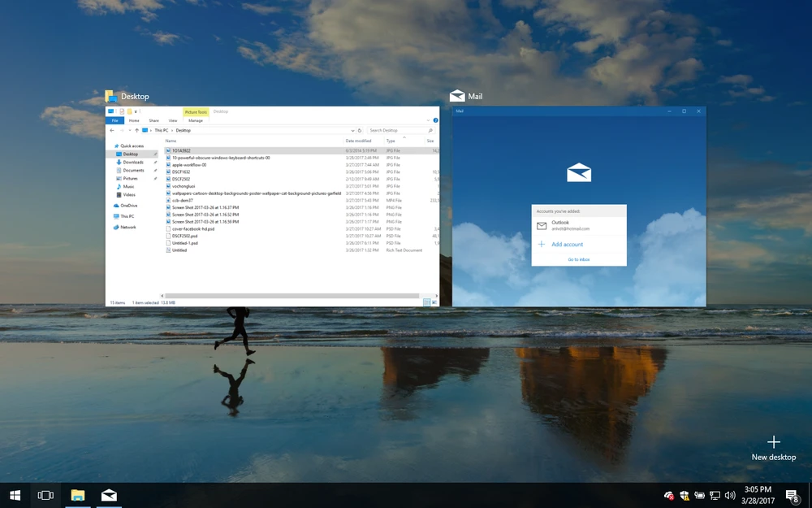Open the Action Center notifications icon
This screenshot has height=508, width=812.
point(793,496)
